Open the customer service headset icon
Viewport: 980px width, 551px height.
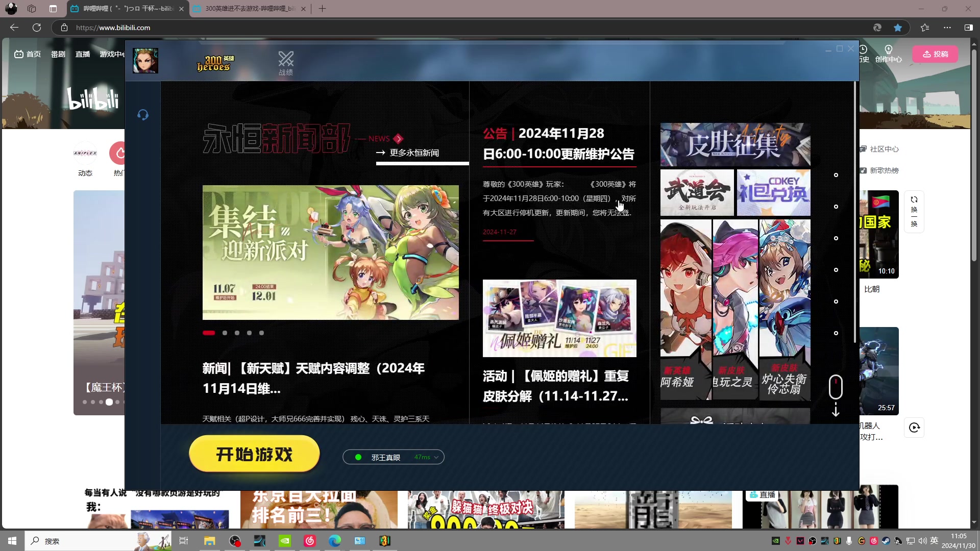tap(143, 115)
